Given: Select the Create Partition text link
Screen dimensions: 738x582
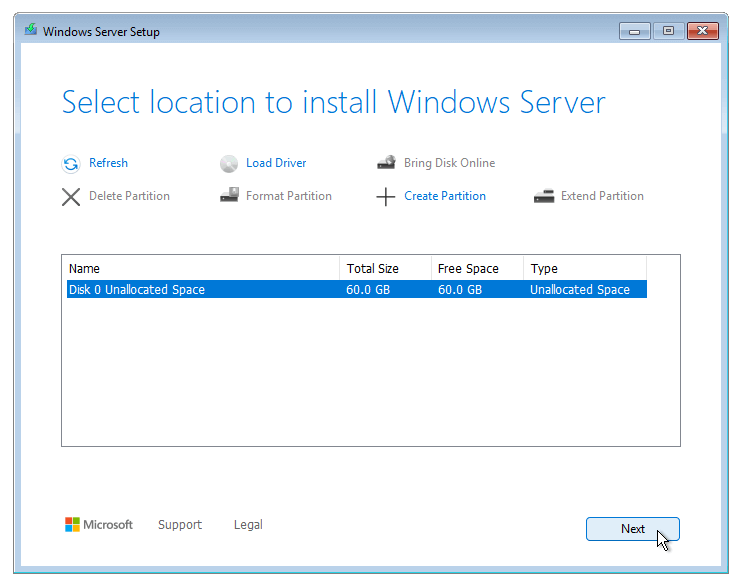Looking at the screenshot, I should click(445, 196).
